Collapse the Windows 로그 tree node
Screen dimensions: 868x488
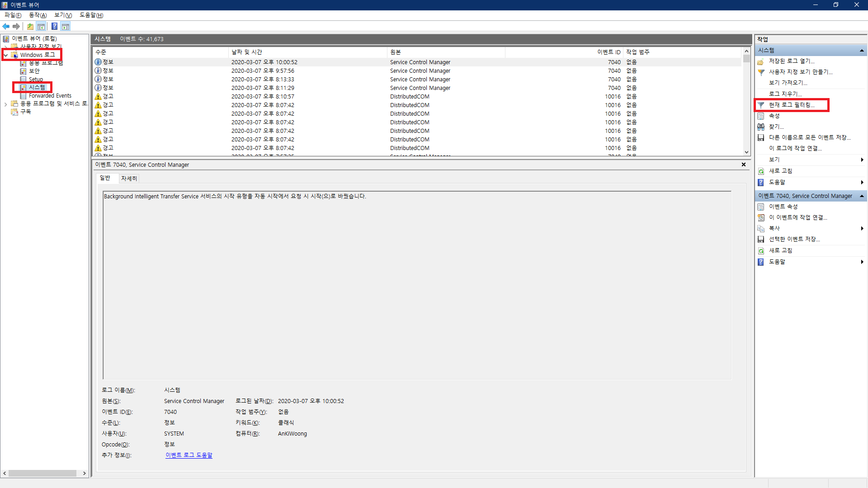coord(5,55)
